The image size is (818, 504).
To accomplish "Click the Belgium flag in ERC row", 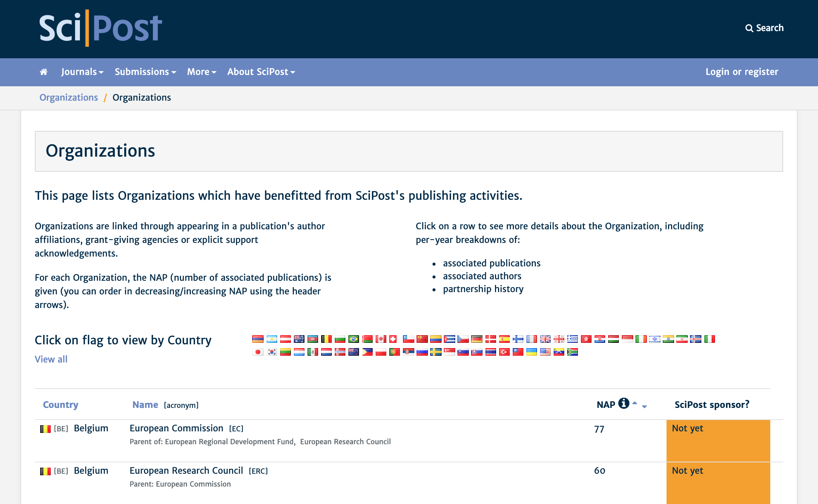I will 45,471.
